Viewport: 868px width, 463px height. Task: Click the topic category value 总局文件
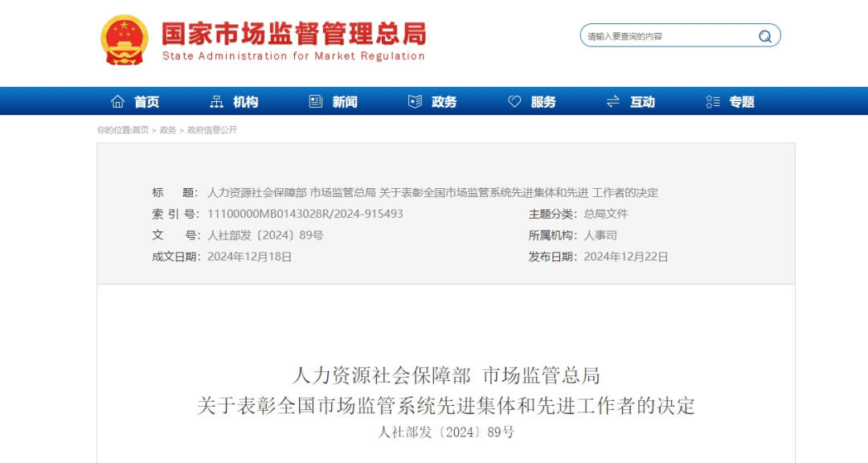pos(606,214)
